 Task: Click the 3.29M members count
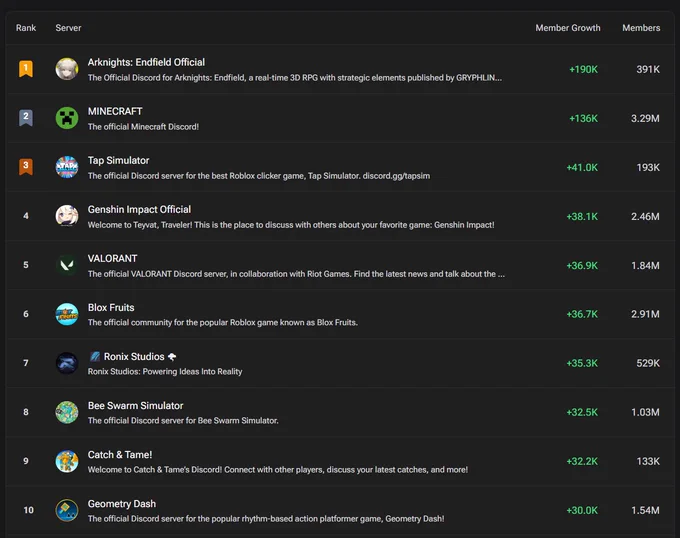(x=645, y=118)
